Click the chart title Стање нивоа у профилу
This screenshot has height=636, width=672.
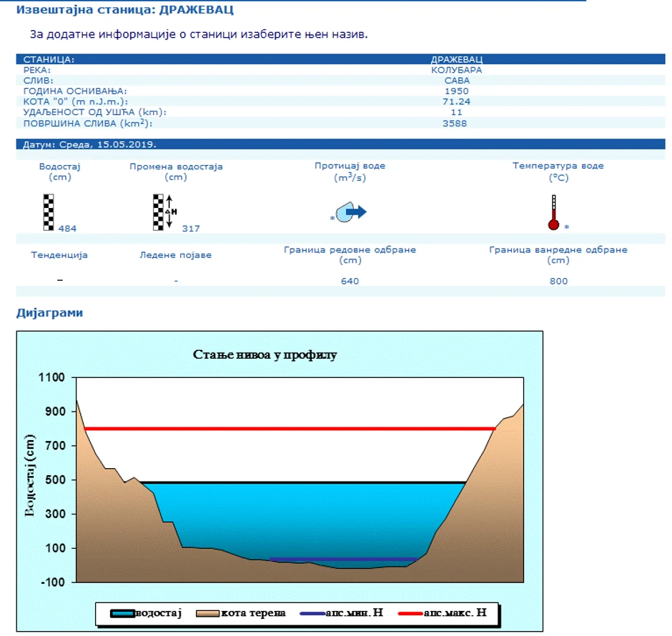[265, 354]
